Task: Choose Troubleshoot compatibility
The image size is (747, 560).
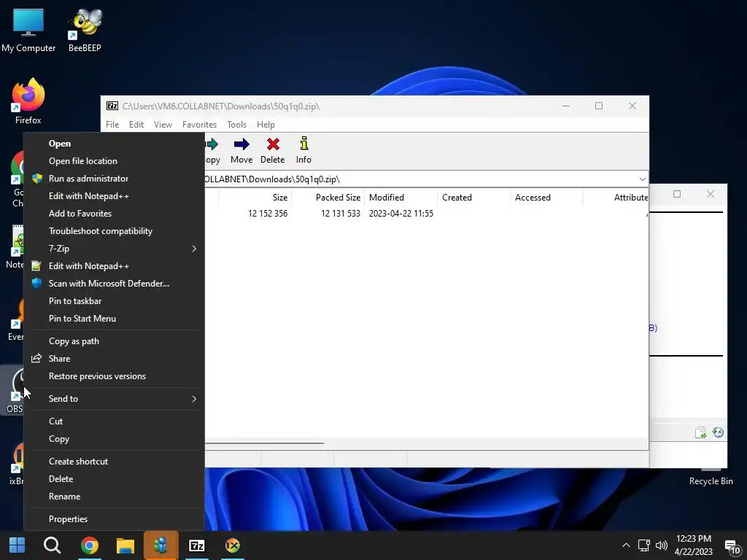Action: click(x=115, y=231)
